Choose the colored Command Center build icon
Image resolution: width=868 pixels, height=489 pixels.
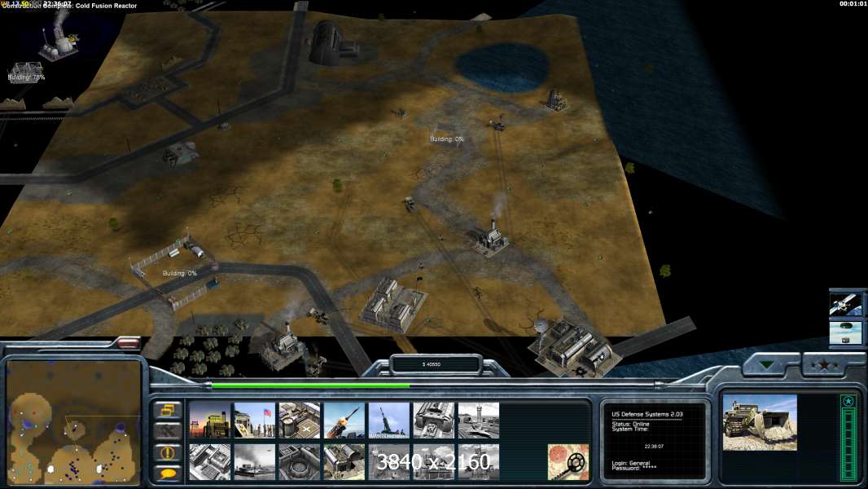[344, 462]
